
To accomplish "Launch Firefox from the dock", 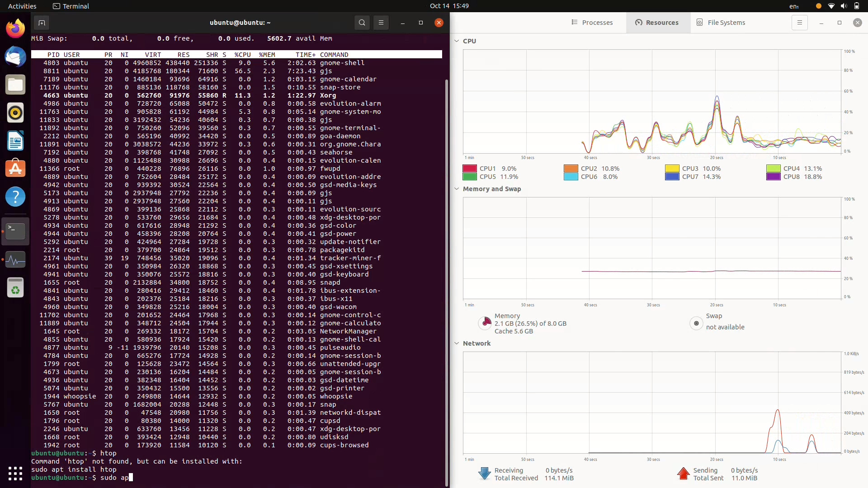I will 15,28.
